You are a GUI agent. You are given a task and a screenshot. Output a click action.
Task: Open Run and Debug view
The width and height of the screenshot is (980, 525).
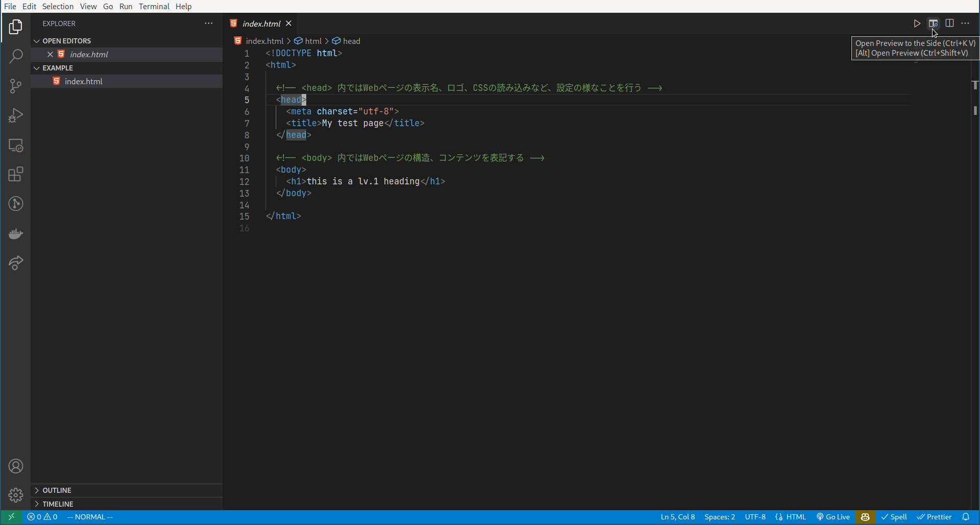pos(16,115)
